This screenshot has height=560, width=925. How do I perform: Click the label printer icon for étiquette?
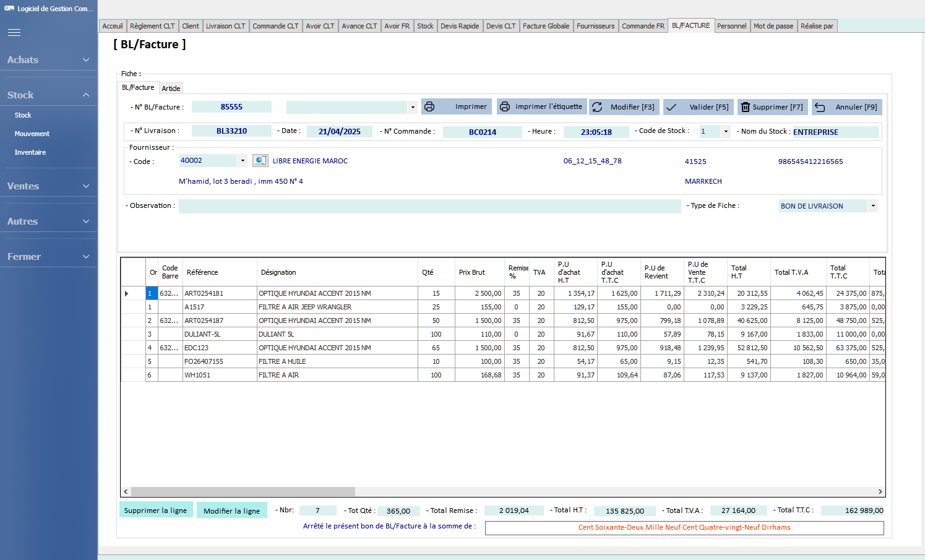[505, 106]
